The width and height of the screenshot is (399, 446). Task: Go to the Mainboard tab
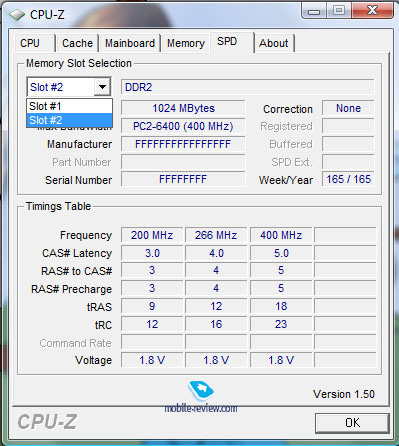pyautogui.click(x=130, y=43)
